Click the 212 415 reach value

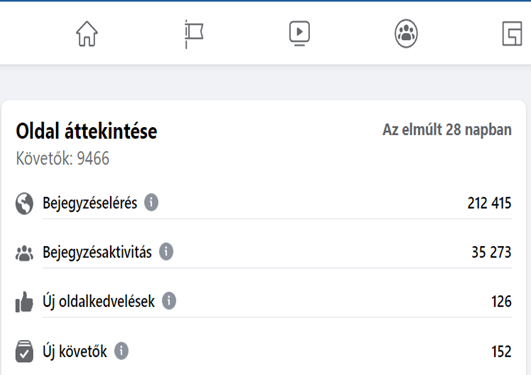click(x=489, y=203)
